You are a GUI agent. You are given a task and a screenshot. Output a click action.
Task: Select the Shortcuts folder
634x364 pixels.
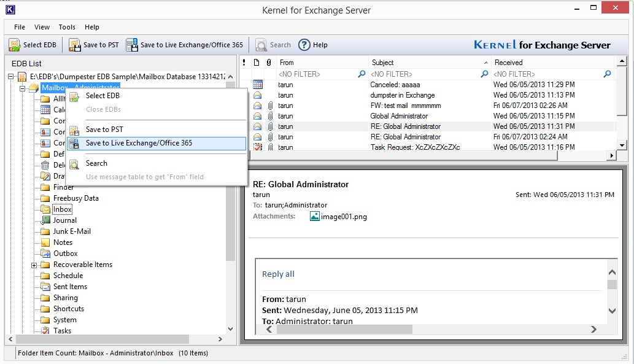(x=69, y=309)
